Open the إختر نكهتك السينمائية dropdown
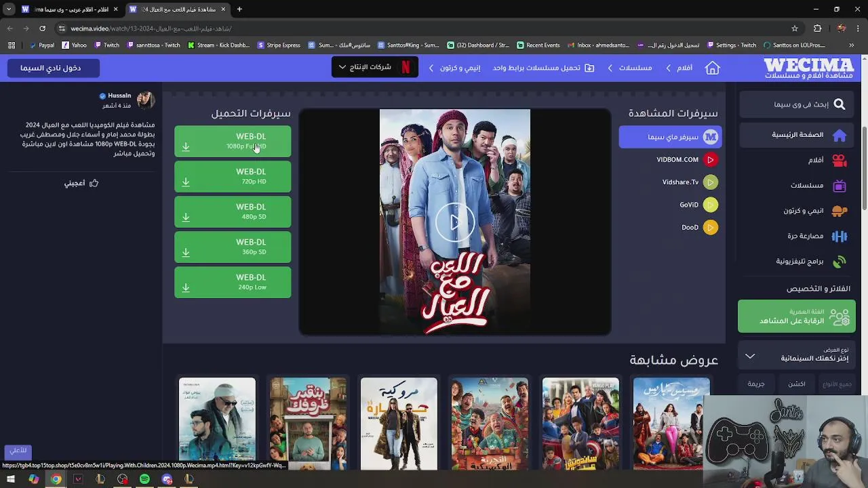The image size is (868, 488). (797, 355)
